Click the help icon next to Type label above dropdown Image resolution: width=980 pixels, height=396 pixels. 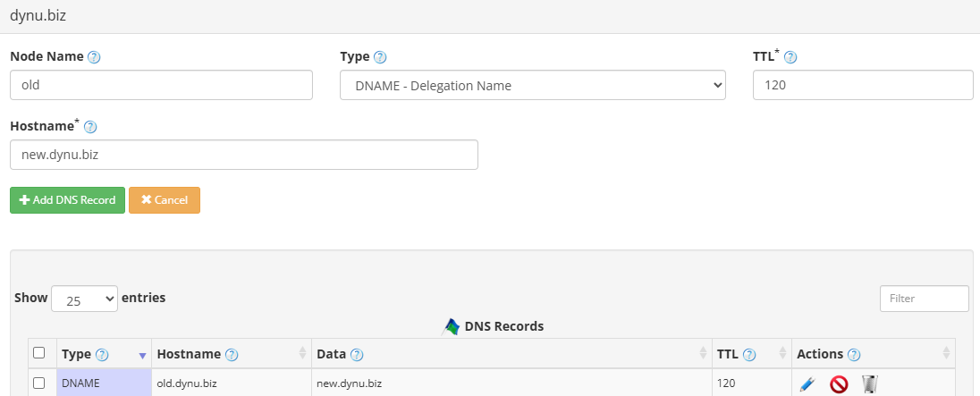(x=379, y=57)
